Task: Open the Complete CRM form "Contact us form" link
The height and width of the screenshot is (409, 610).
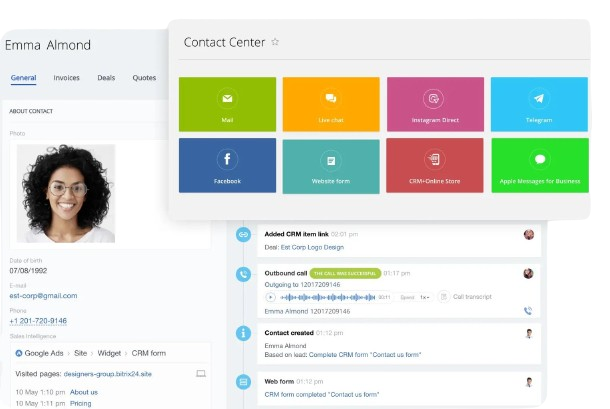Action: (x=365, y=355)
